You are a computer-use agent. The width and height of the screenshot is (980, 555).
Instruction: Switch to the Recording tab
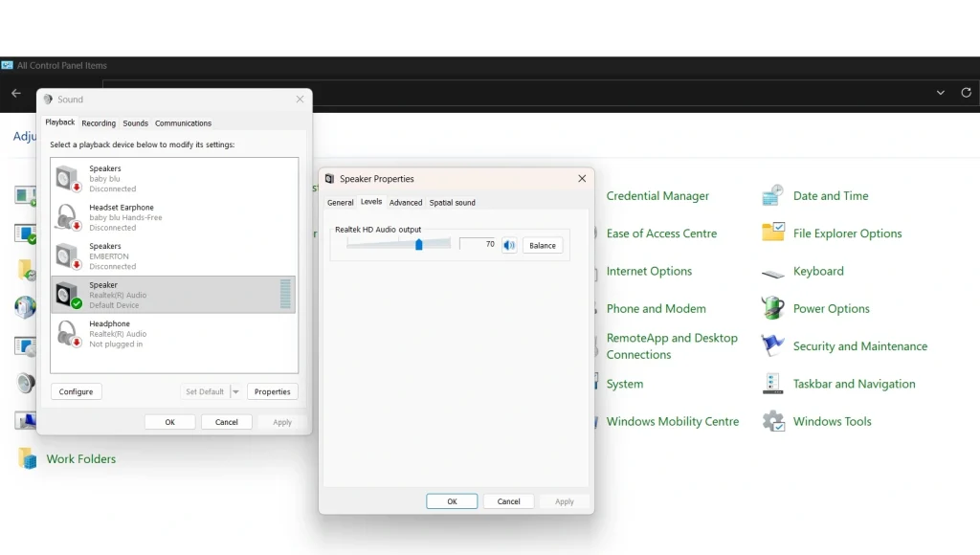(x=99, y=122)
